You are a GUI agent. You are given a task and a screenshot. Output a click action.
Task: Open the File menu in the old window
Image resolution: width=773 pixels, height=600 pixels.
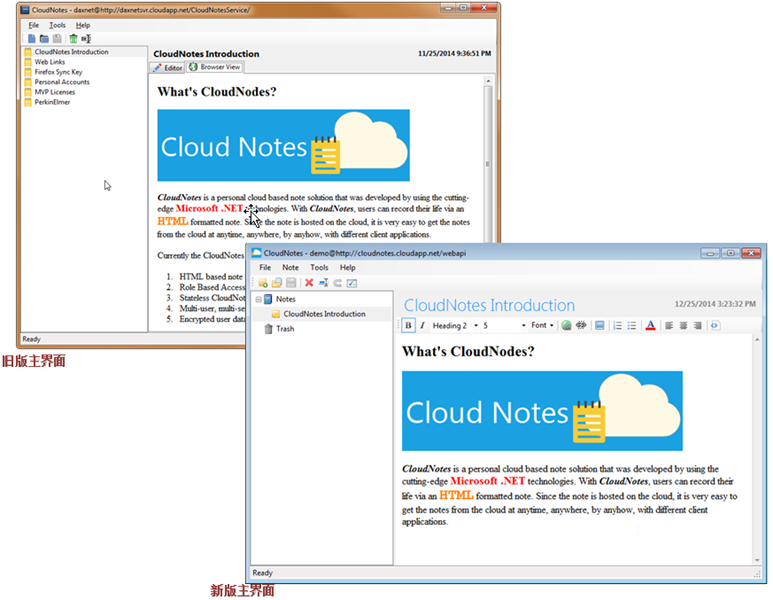coord(34,25)
